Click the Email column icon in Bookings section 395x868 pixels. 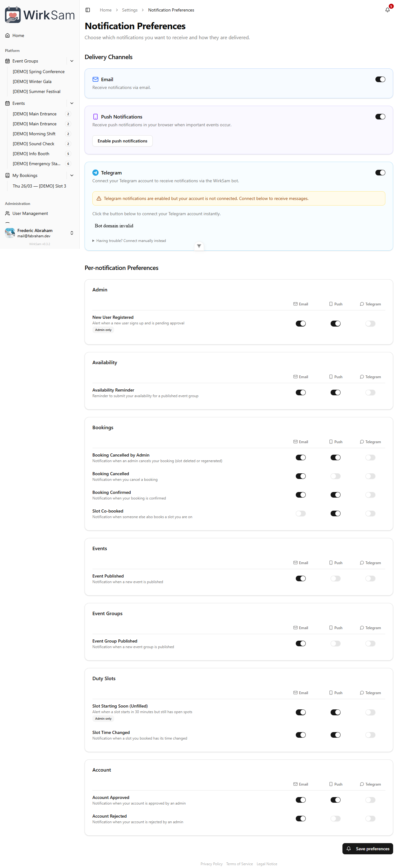click(x=295, y=442)
